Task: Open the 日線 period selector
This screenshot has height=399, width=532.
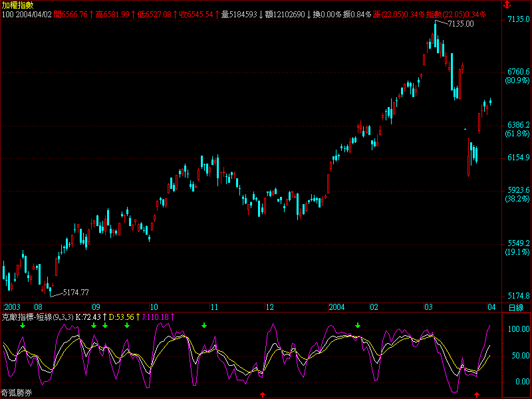Action: tap(515, 307)
